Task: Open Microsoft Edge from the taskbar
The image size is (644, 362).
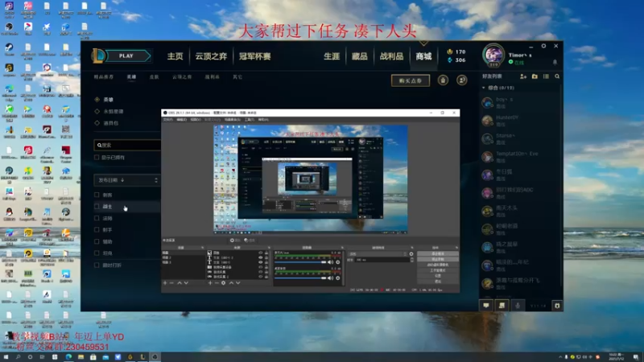Action: click(x=68, y=357)
